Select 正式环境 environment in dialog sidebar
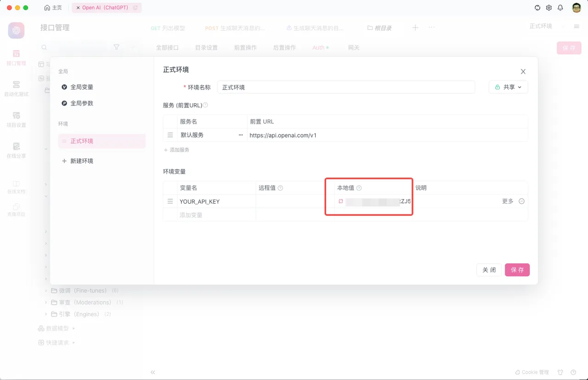This screenshot has width=588, height=380. click(x=102, y=141)
